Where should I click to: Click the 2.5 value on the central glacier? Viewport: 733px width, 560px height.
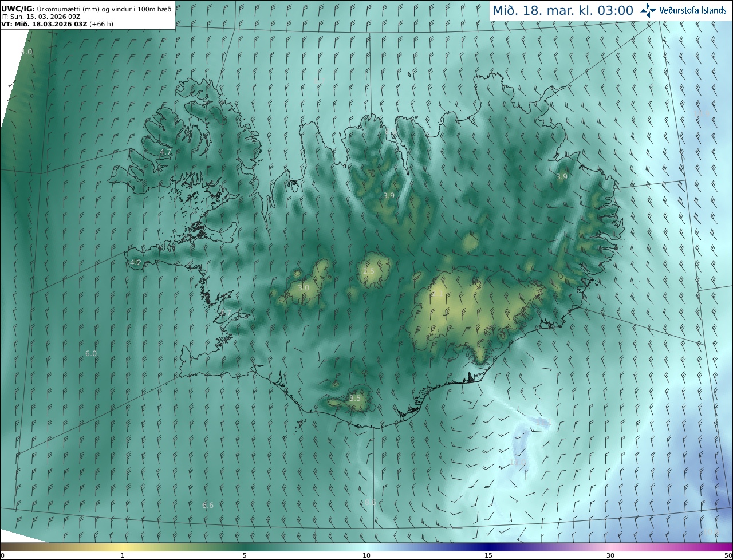click(369, 271)
